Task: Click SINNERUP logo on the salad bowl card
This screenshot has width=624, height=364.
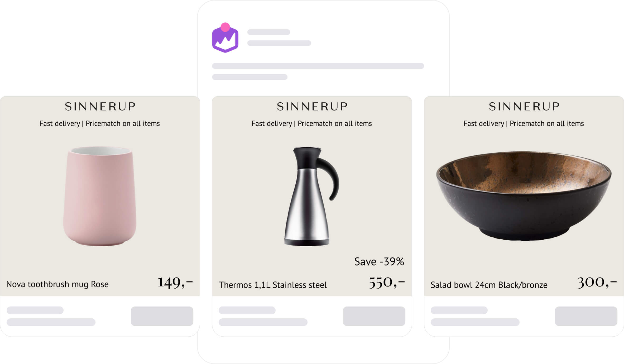Action: 524,107
